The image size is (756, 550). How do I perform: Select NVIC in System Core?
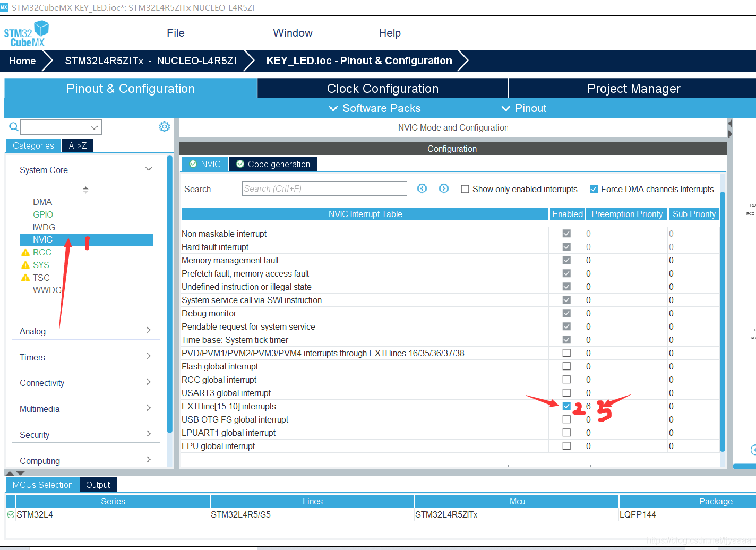[86, 239]
